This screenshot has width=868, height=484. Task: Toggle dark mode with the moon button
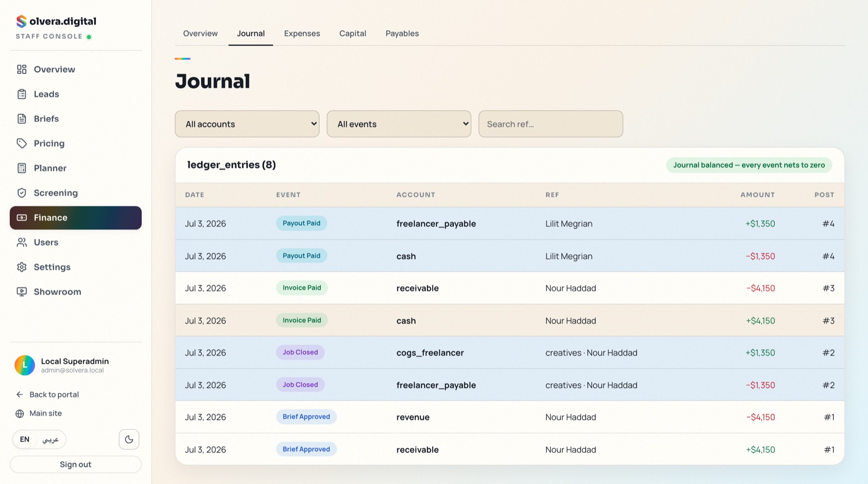[x=129, y=439]
